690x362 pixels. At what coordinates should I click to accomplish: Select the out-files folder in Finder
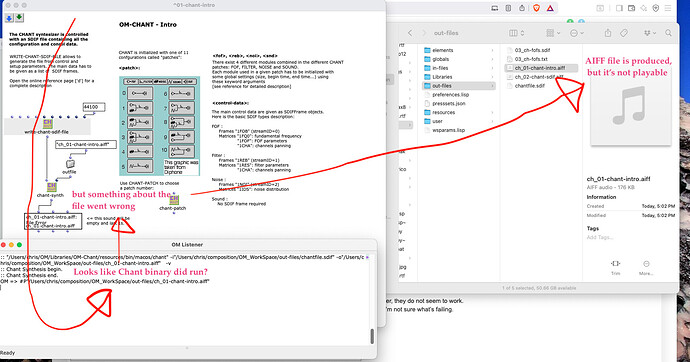coord(458,86)
